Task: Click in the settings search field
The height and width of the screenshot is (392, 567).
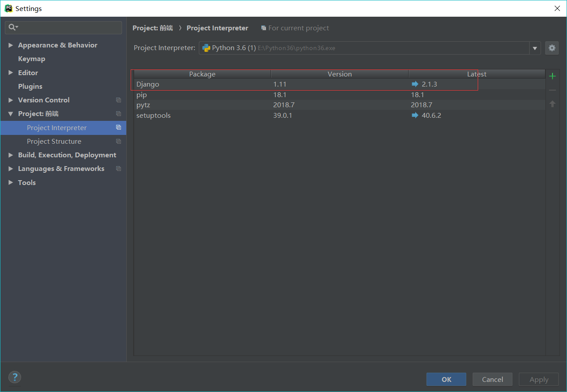Action: 63,27
